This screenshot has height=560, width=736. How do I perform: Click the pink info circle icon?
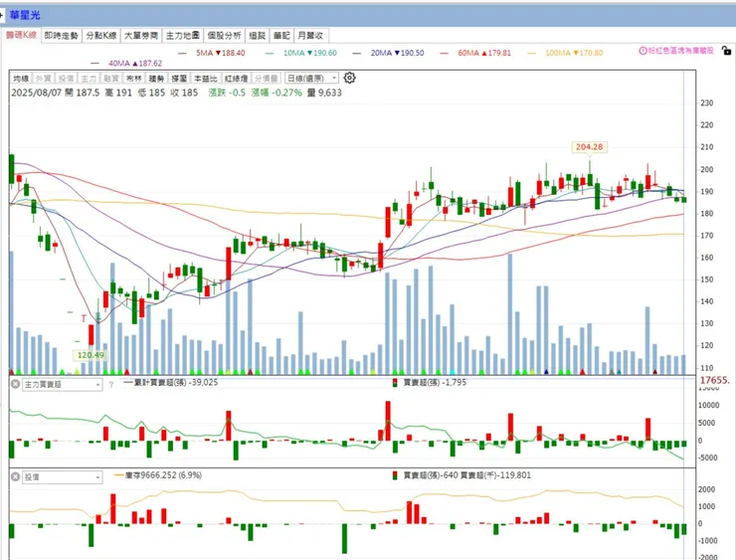click(x=644, y=50)
